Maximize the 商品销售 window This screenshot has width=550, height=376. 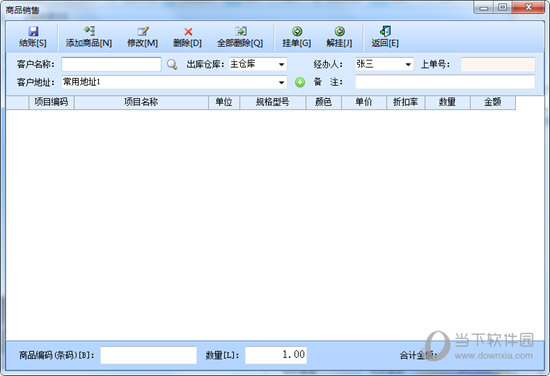503,7
